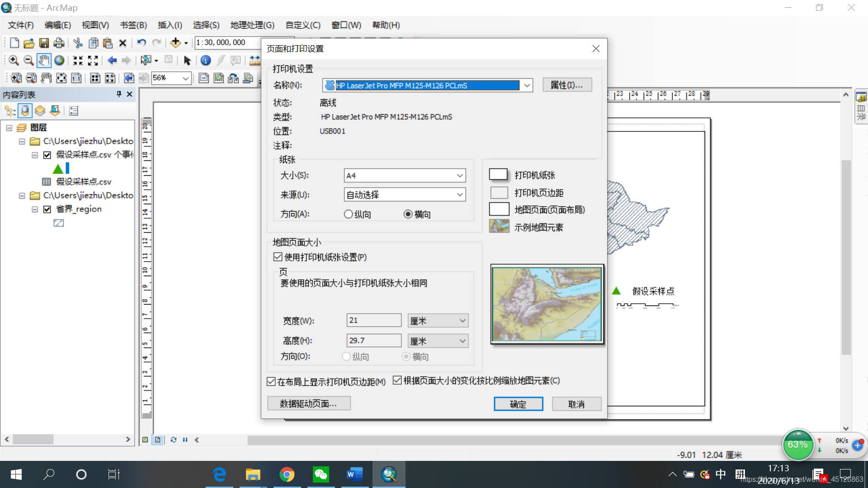The image size is (868, 488).
Task: Click the Zoom In magnifier tool
Action: 14,60
